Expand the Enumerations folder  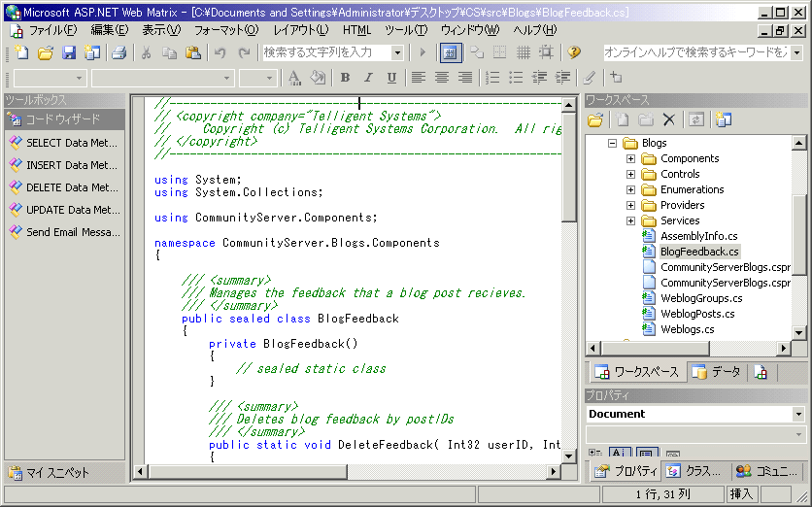point(630,190)
